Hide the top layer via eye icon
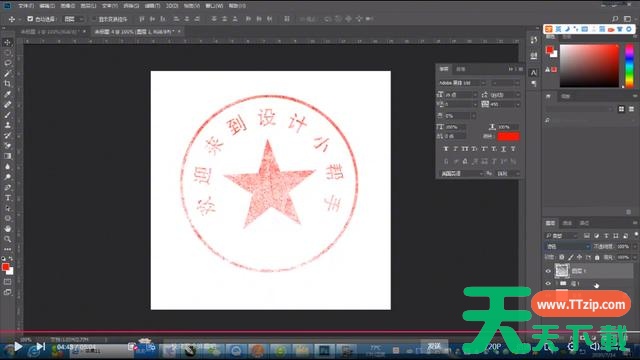Screen dimensions: 640x360 click(x=548, y=271)
